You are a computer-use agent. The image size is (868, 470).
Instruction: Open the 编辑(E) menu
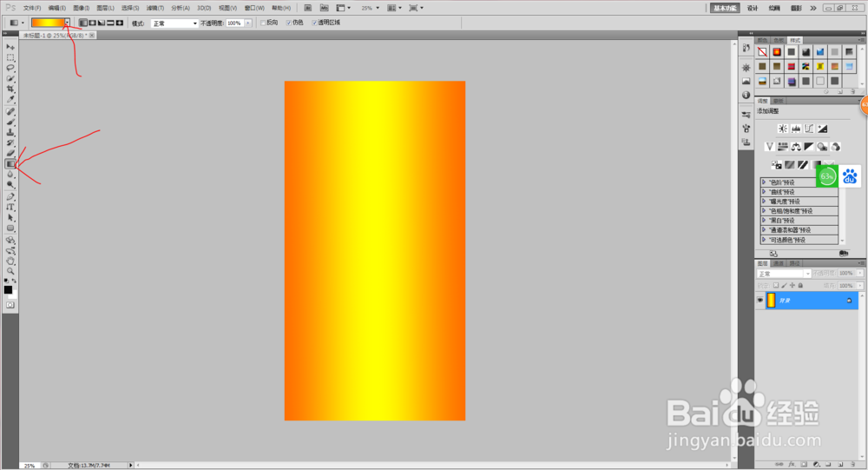coord(57,9)
